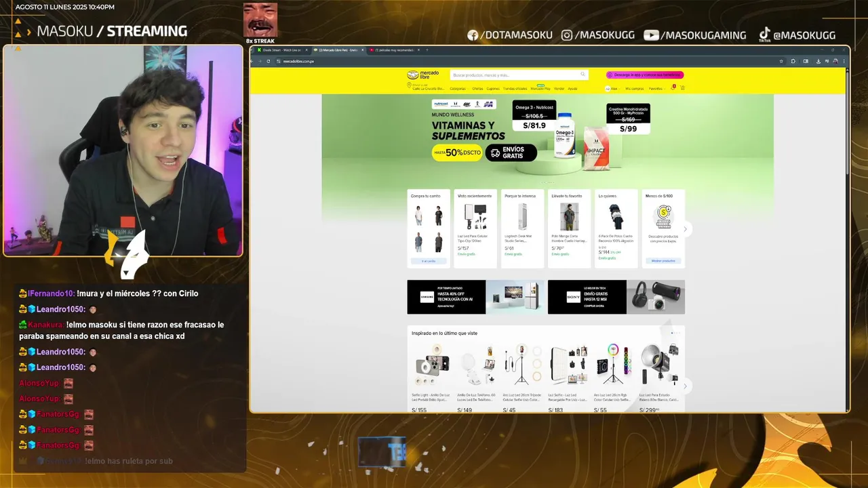Viewport: 868px width, 488px height.
Task: Click Descarga la app banner button
Action: coord(645,75)
